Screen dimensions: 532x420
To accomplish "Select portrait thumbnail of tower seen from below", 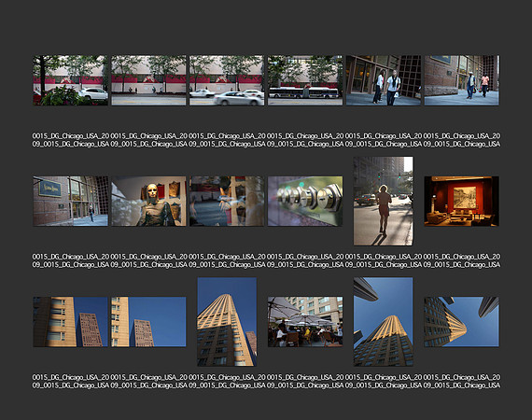I will [x=384, y=322].
